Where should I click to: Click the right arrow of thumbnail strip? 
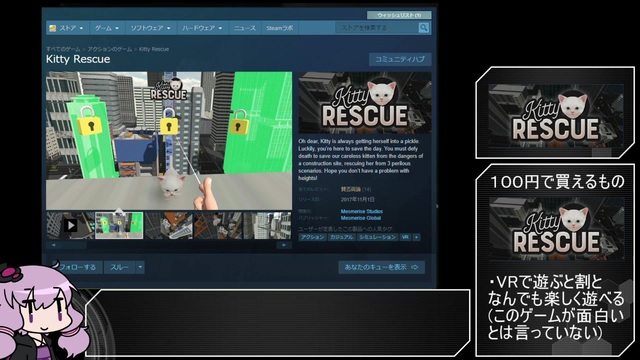[284, 245]
